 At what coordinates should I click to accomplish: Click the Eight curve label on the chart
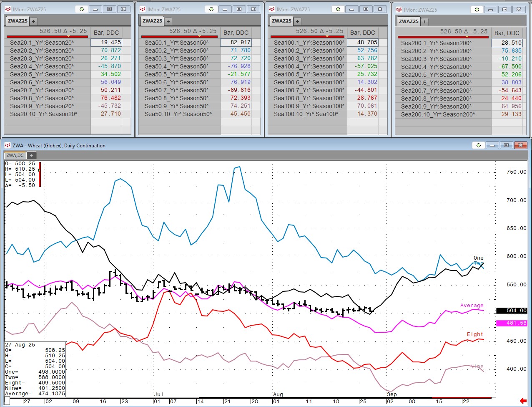475,334
